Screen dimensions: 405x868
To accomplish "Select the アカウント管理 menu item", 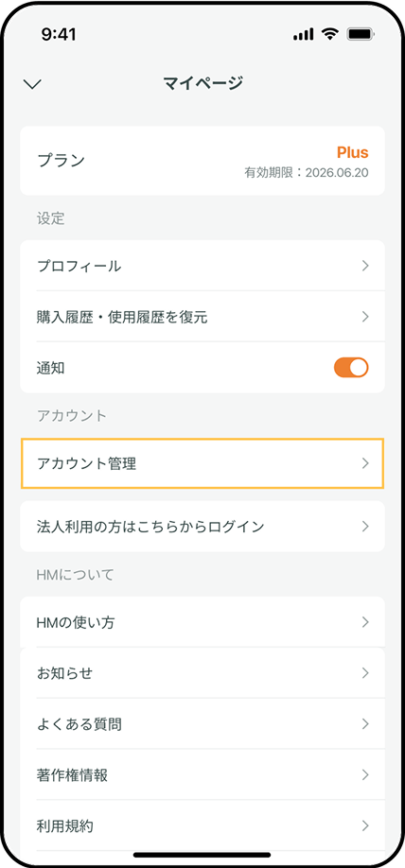I will 202,463.
